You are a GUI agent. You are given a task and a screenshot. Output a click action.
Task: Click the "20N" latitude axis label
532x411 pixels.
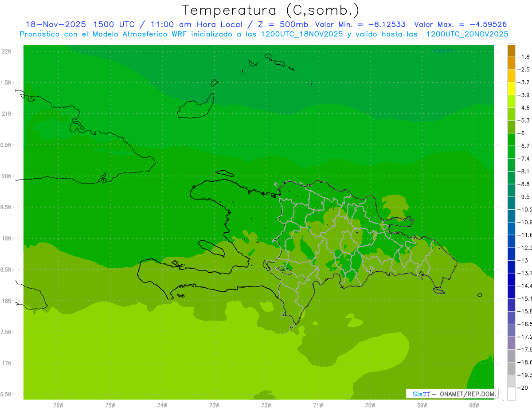click(x=7, y=176)
